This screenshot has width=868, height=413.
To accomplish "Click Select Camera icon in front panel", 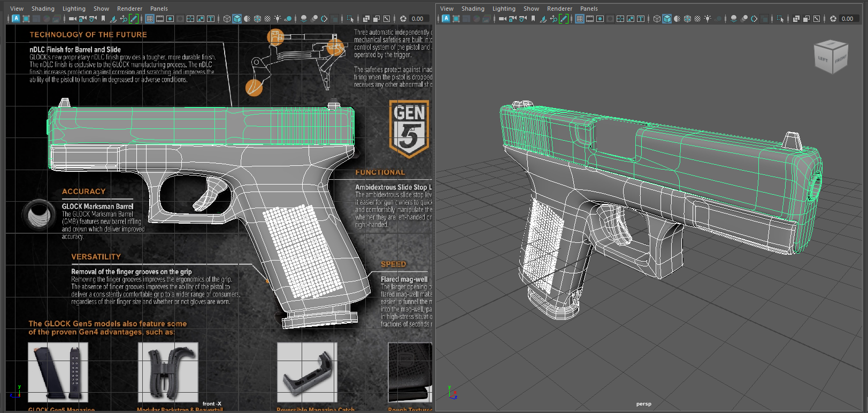I will 72,19.
